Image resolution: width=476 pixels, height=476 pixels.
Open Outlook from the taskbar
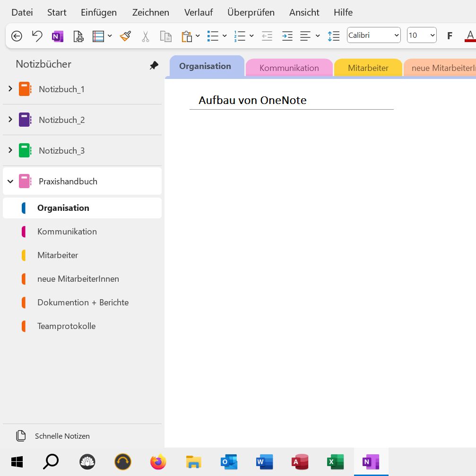point(229,462)
